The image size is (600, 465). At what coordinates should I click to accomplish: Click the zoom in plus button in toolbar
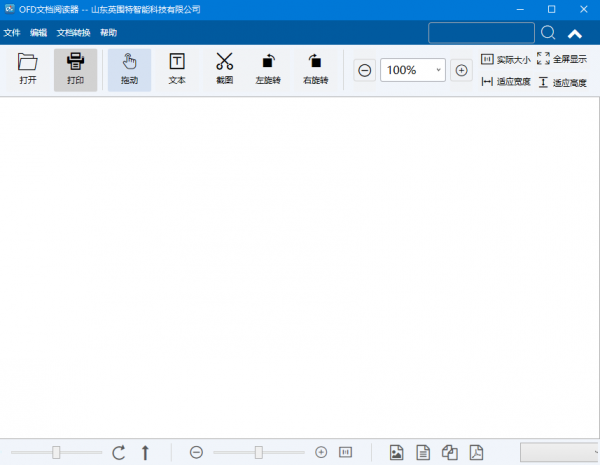[461, 70]
